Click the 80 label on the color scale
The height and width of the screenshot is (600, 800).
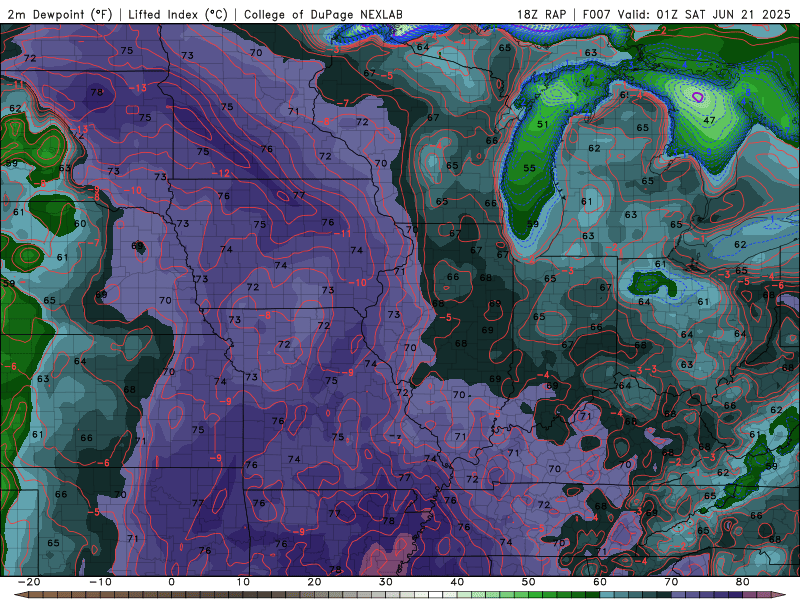[743, 582]
